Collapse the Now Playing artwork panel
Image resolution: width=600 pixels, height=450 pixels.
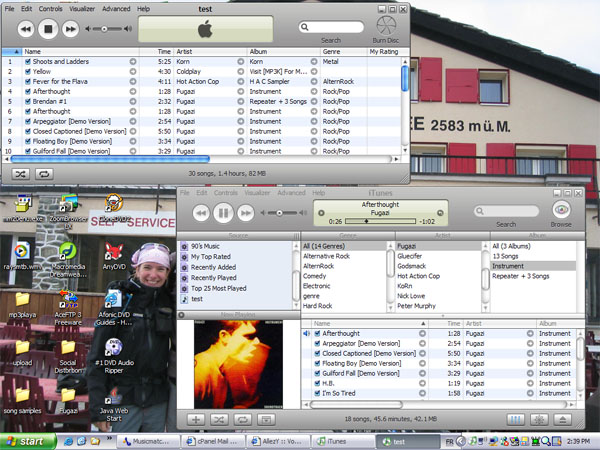coord(182,315)
